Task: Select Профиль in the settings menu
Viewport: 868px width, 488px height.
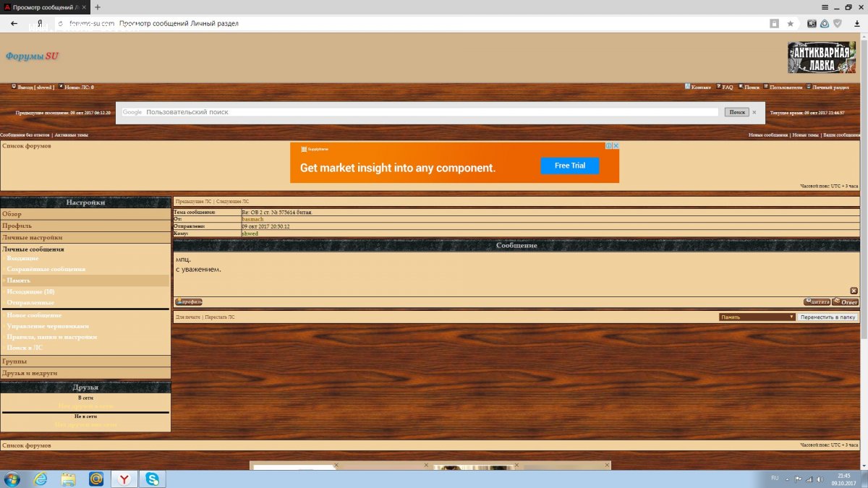Action: coord(17,226)
